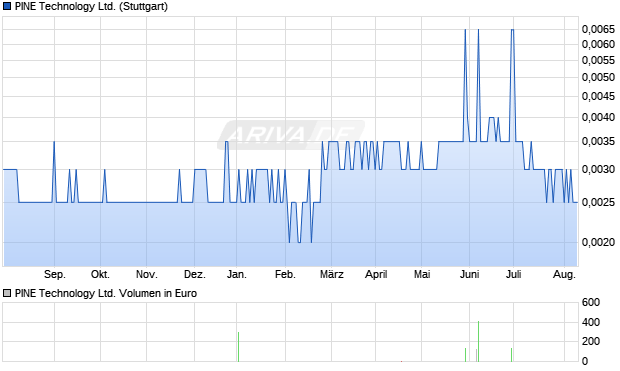Click the gray legend square beside Volumen
This screenshot has width=620, height=371.
pyautogui.click(x=7, y=293)
